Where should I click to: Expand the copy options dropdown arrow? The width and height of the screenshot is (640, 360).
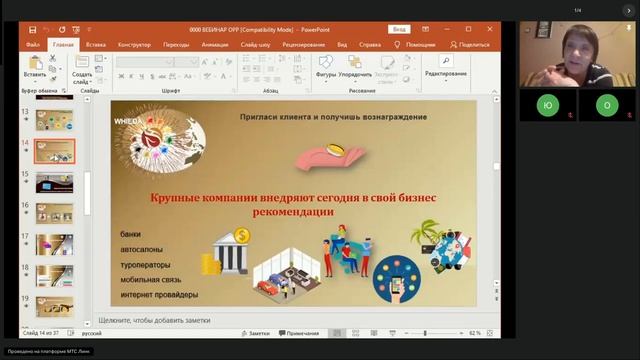(x=60, y=69)
